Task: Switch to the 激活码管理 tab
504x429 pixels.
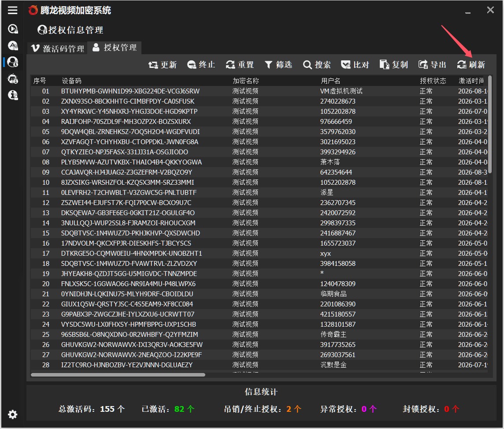Action: coord(58,48)
